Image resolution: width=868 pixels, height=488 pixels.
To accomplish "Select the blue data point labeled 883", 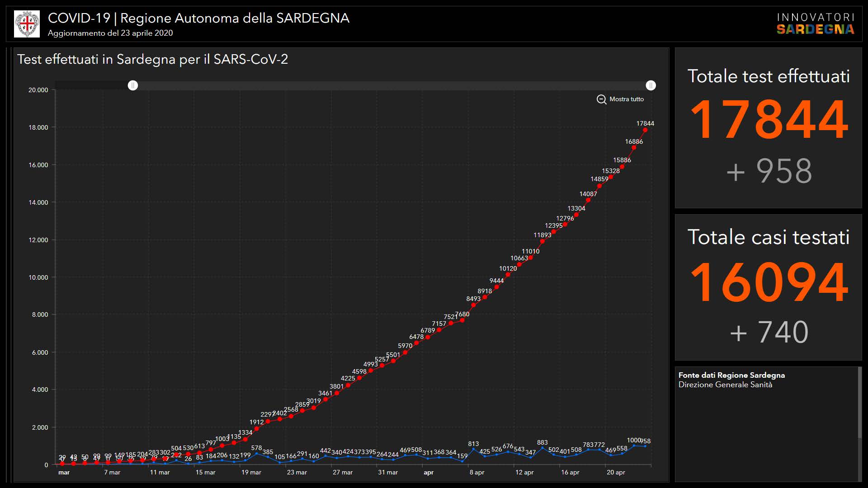I will pyautogui.click(x=542, y=448).
